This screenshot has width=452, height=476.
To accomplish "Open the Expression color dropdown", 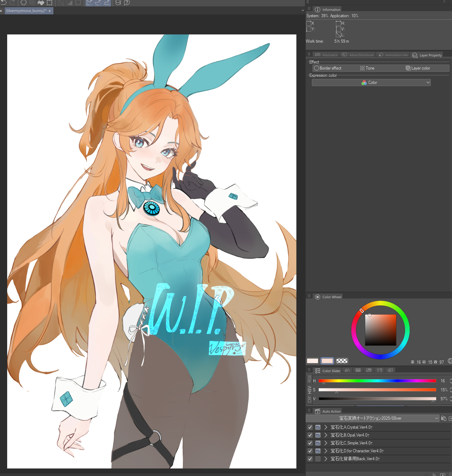I will click(371, 83).
